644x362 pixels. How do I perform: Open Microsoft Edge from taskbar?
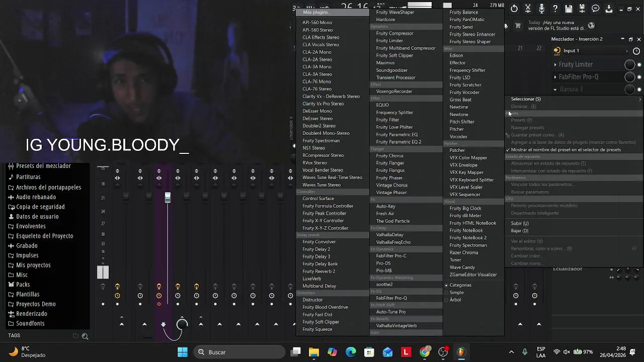(351, 352)
